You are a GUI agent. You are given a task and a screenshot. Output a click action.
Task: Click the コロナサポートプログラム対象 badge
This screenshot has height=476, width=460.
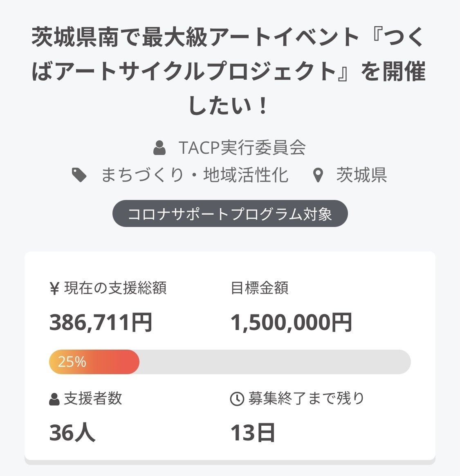pos(230,214)
